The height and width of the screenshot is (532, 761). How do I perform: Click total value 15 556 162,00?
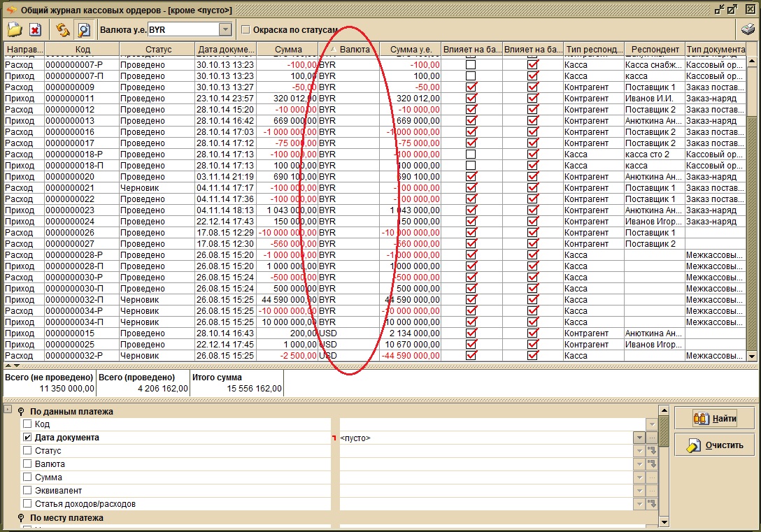tap(254, 389)
